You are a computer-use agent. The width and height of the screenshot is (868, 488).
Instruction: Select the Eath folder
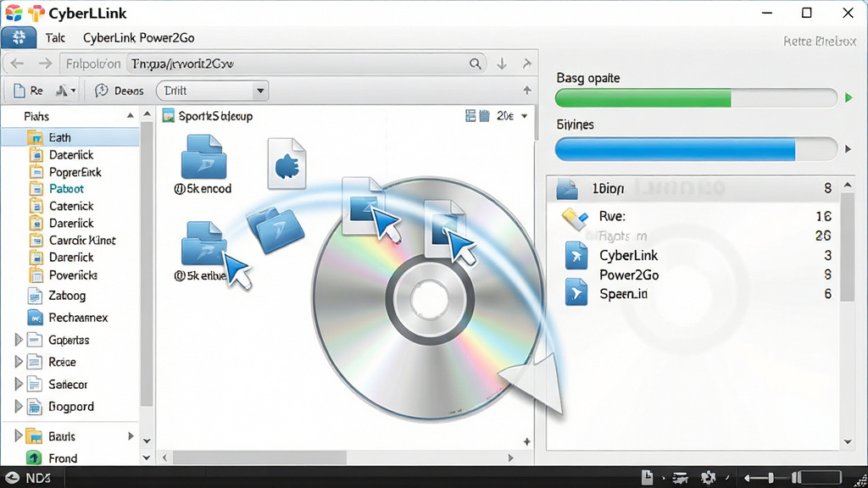click(x=70, y=137)
